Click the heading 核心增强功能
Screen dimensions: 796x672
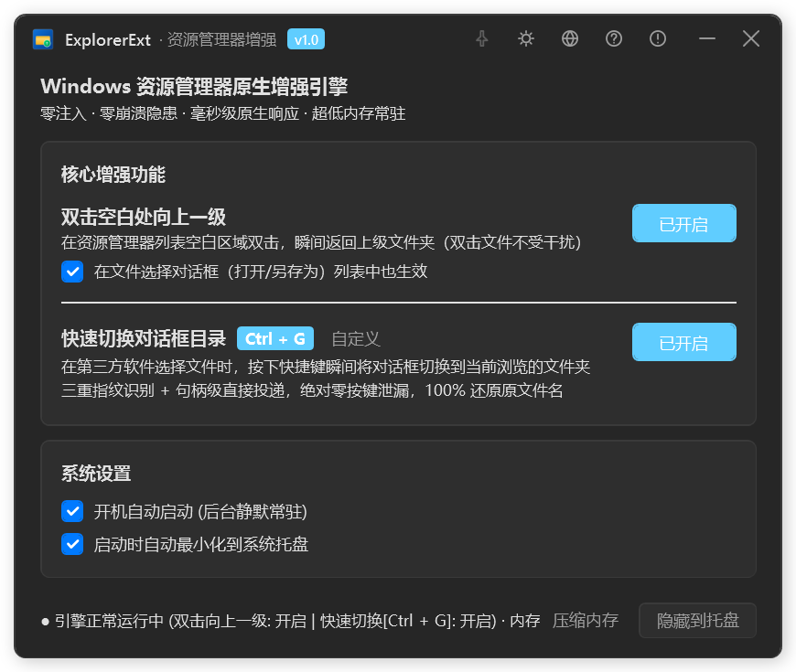pos(113,175)
